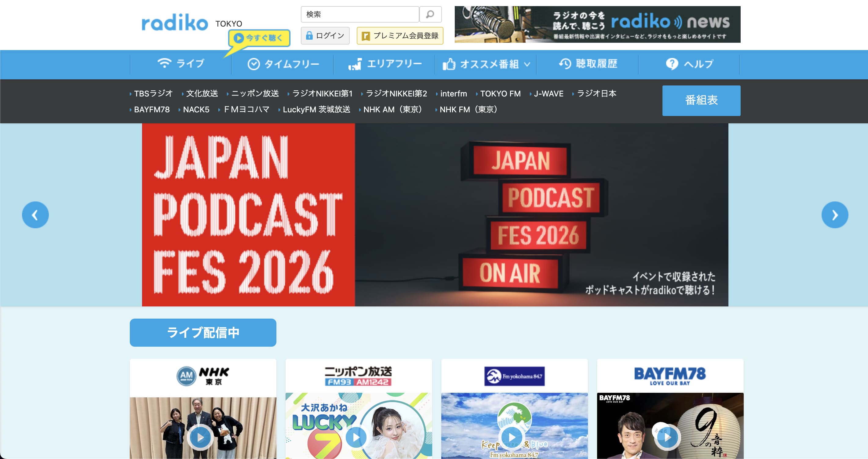Click the TOKYO area label

pyautogui.click(x=229, y=24)
